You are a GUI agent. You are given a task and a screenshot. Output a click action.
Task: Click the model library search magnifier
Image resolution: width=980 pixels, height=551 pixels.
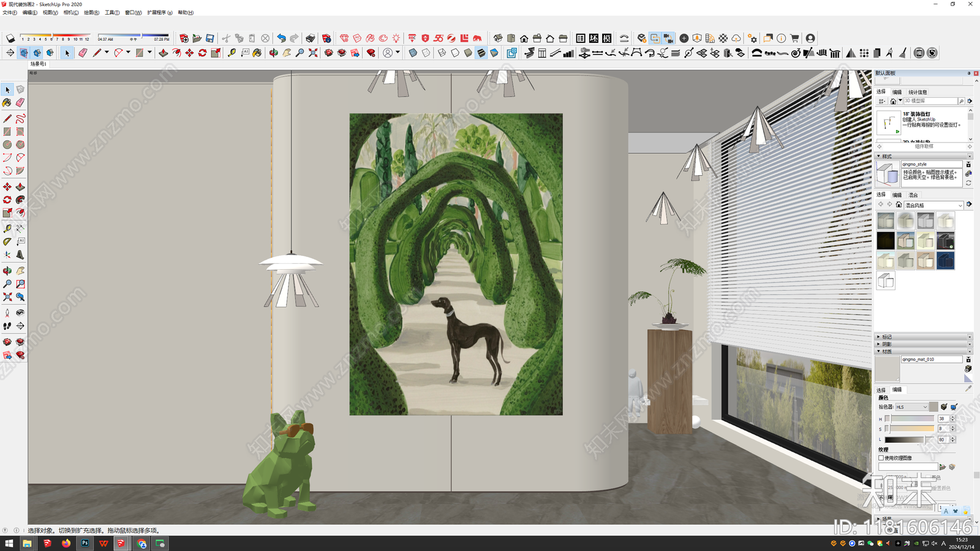961,101
